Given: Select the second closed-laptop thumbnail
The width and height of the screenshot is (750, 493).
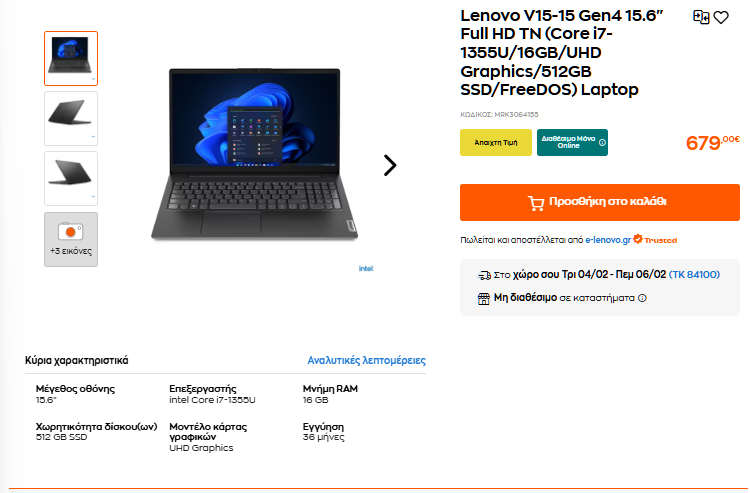Looking at the screenshot, I should click(71, 119).
